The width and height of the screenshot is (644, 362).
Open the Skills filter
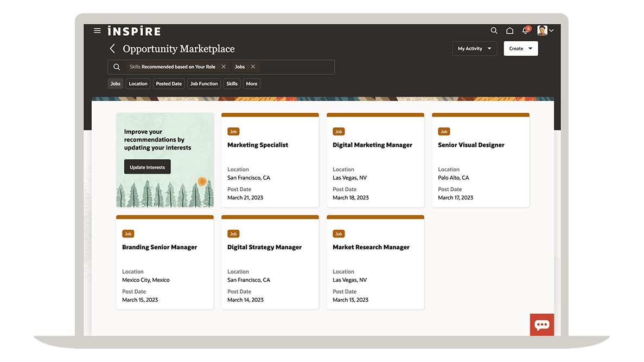(x=232, y=83)
